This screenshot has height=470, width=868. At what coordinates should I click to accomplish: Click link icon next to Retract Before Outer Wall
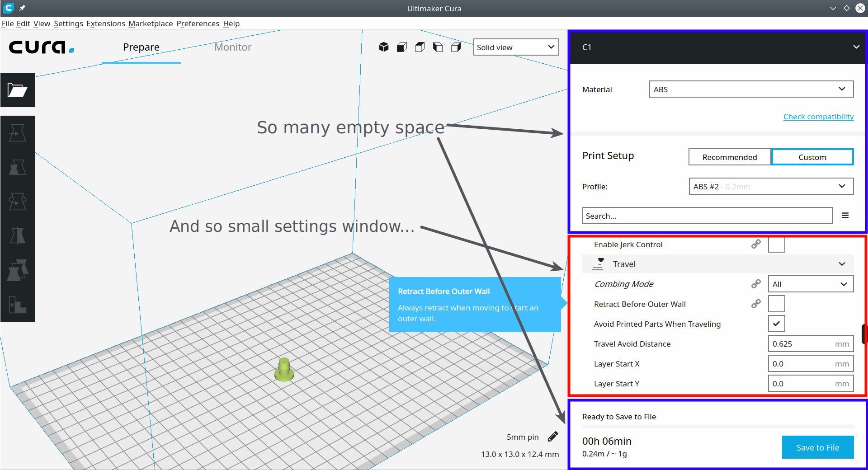click(756, 304)
